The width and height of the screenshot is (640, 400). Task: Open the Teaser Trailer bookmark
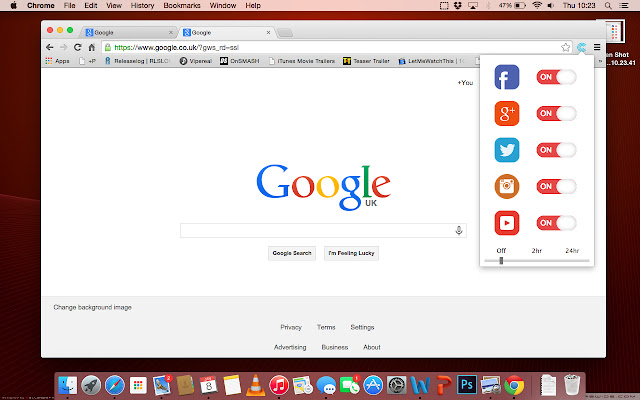(x=366, y=61)
